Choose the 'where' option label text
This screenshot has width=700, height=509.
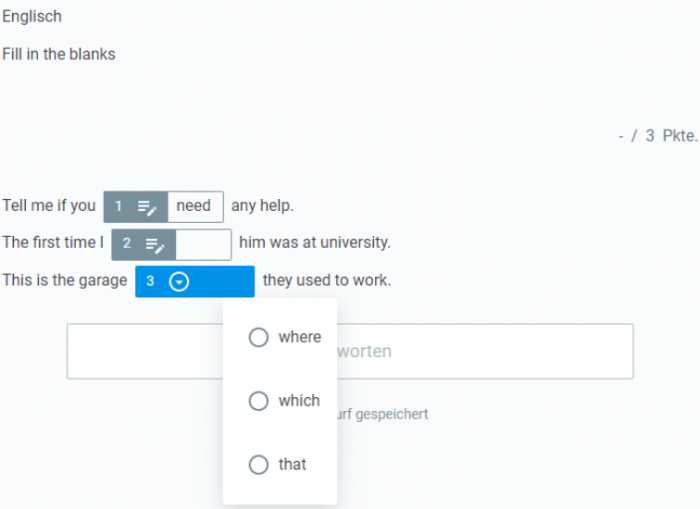300,337
